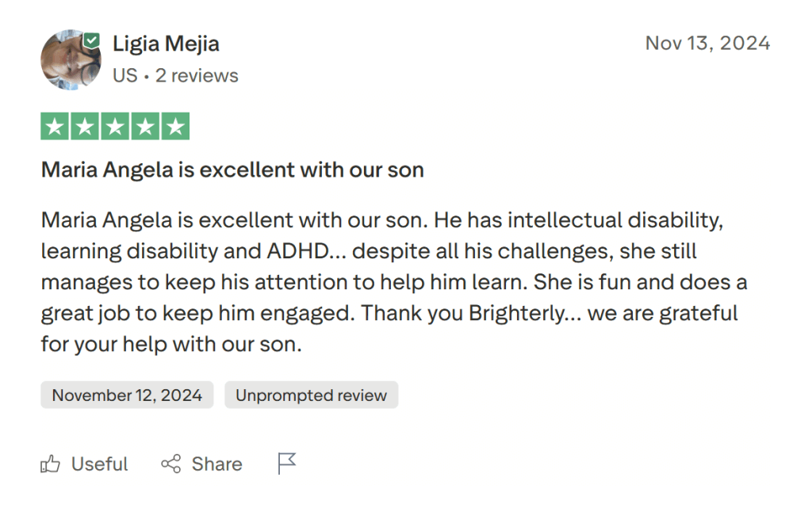This screenshot has width=812, height=527.
Task: Mark review helpful via "Useful" text
Action: pyautogui.click(x=99, y=464)
